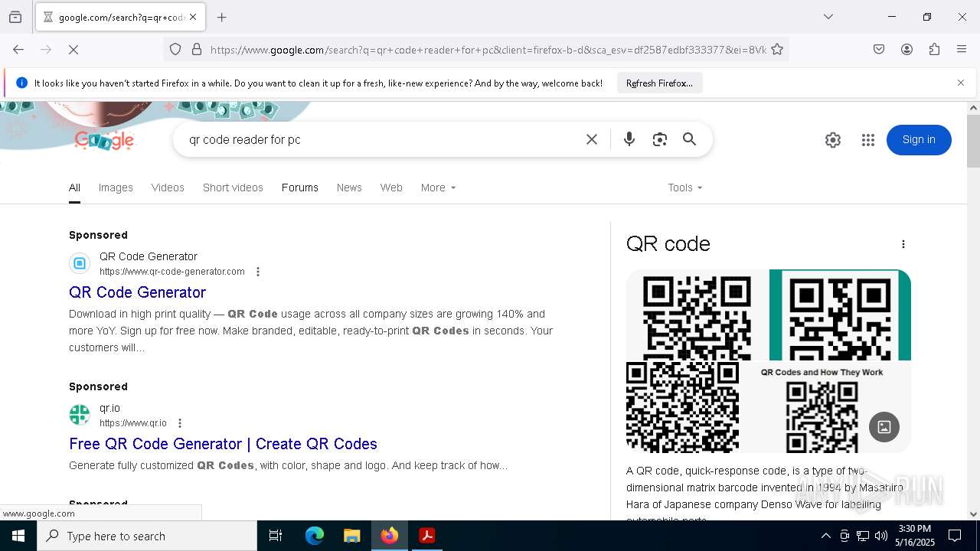Screen dimensions: 980x551
Task: Open Firefox account icon
Action: pyautogui.click(x=906, y=50)
